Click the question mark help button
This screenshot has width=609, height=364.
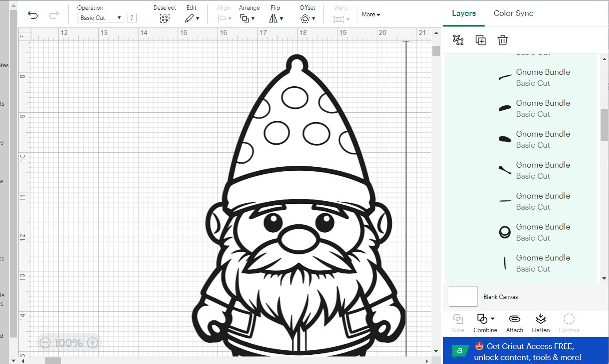pos(131,18)
